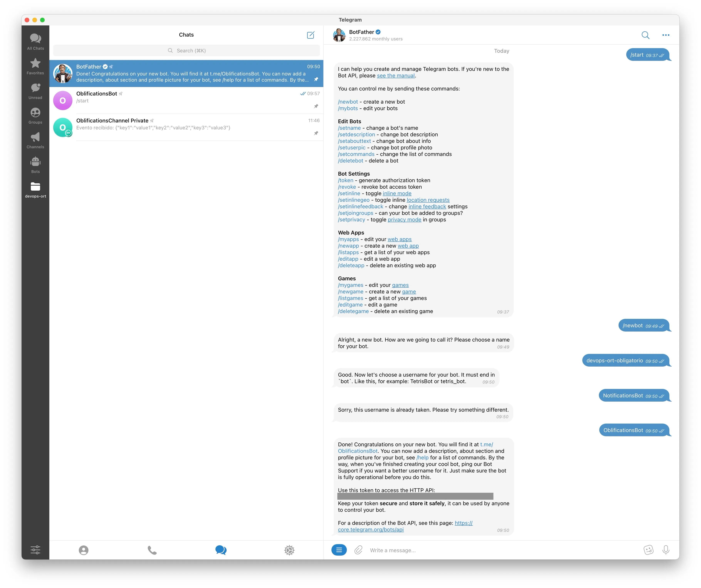
Task: Open the sticker and emoji panel
Action: tap(648, 550)
